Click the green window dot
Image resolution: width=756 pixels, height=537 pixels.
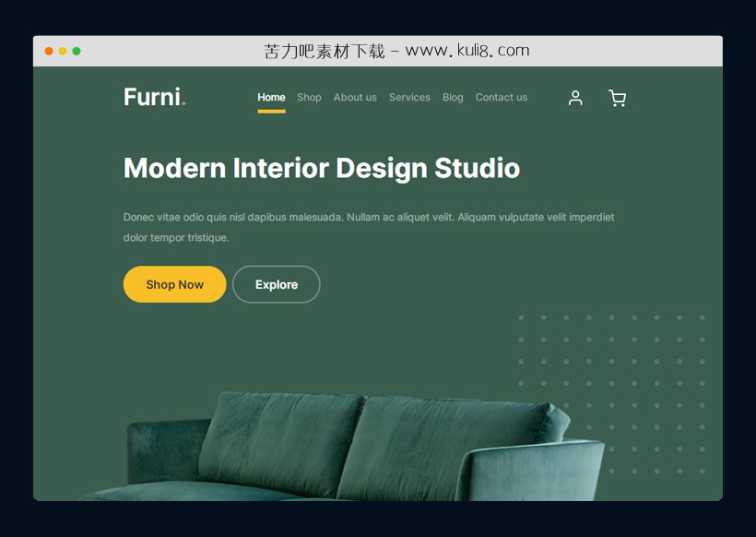[77, 51]
